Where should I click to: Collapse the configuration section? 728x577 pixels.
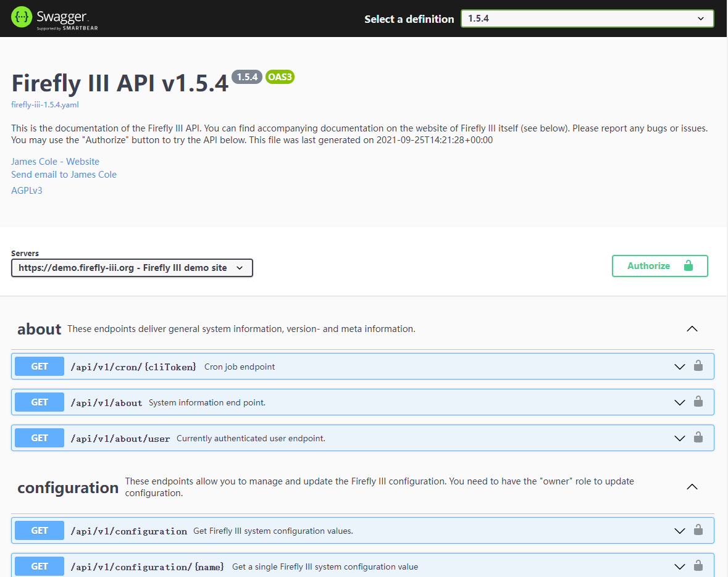pos(692,487)
